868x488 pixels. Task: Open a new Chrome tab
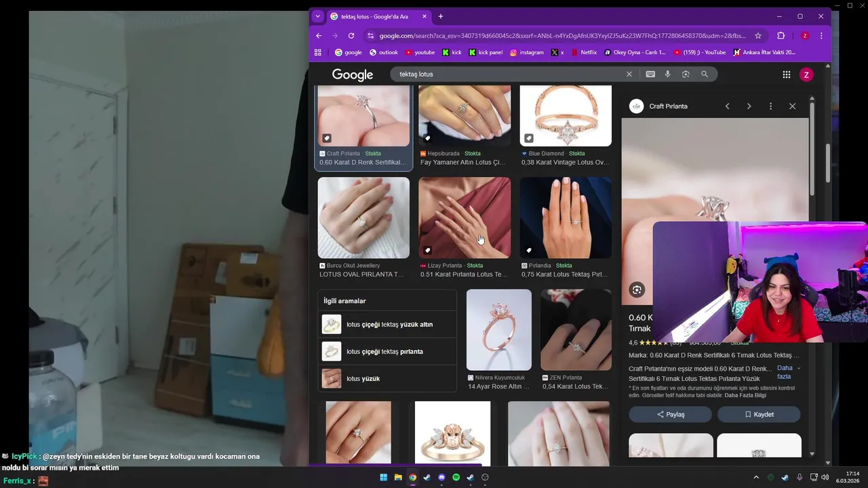tap(441, 16)
